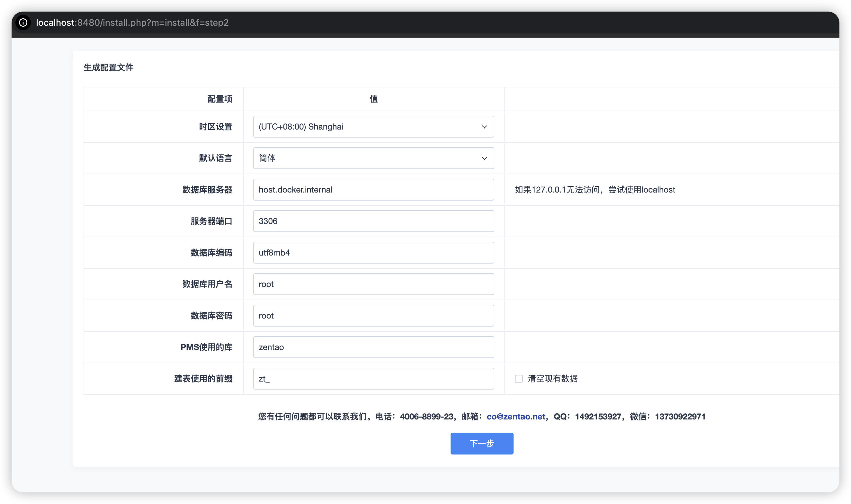Open the co@zentao.net email link
The image size is (851, 504).
(x=515, y=416)
